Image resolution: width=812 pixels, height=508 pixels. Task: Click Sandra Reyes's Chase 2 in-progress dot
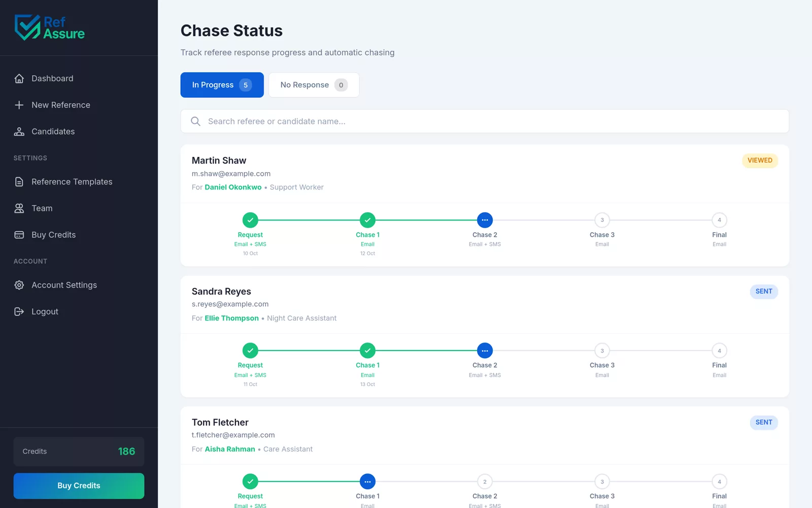pyautogui.click(x=485, y=351)
